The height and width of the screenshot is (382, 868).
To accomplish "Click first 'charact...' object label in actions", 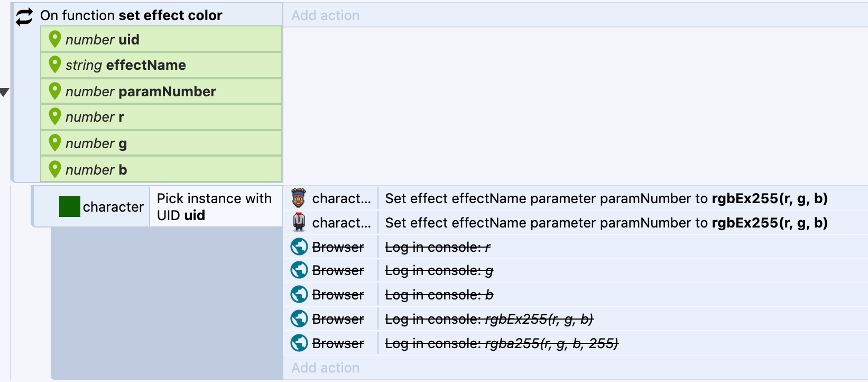I will [341, 198].
